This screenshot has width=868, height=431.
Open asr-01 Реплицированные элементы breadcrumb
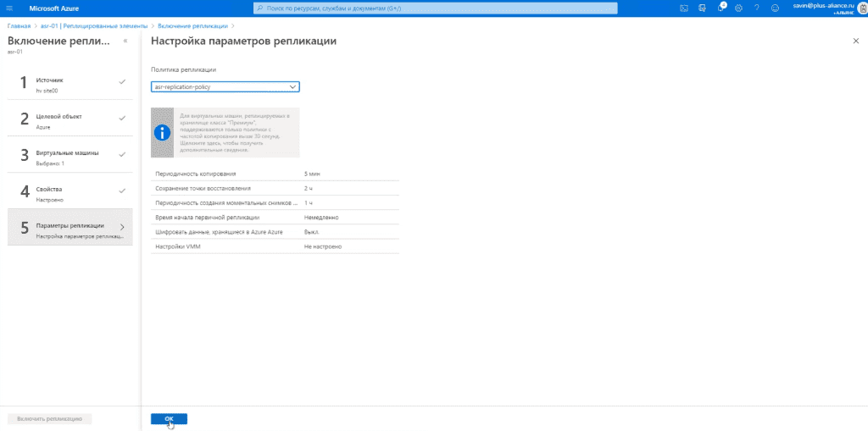[94, 26]
